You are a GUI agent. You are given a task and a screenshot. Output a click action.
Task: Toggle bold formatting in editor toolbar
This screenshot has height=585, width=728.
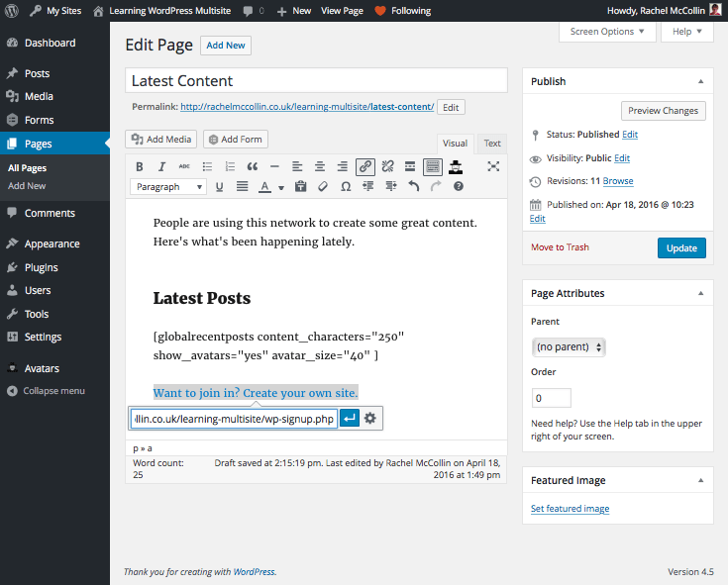click(140, 166)
